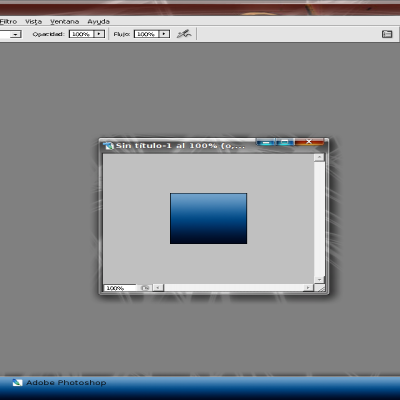Click the status bar icon next to zoom field
400x400 pixels.
(145, 288)
